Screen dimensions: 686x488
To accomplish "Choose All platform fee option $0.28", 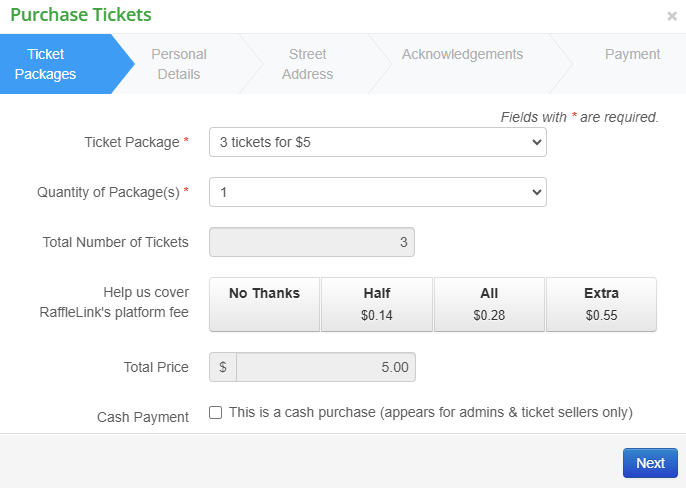I will 489,304.
